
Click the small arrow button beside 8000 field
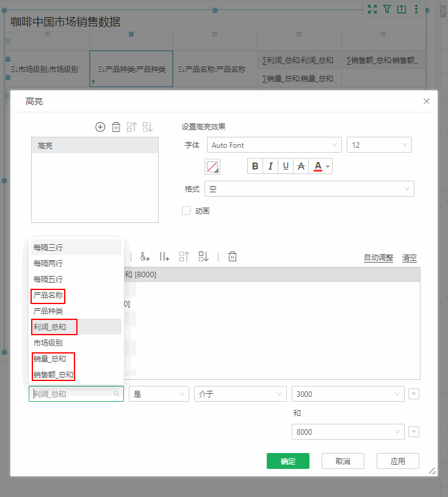414,432
